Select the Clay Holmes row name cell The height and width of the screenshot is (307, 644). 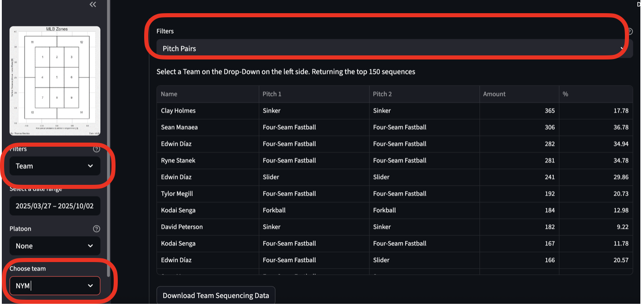[x=178, y=111]
